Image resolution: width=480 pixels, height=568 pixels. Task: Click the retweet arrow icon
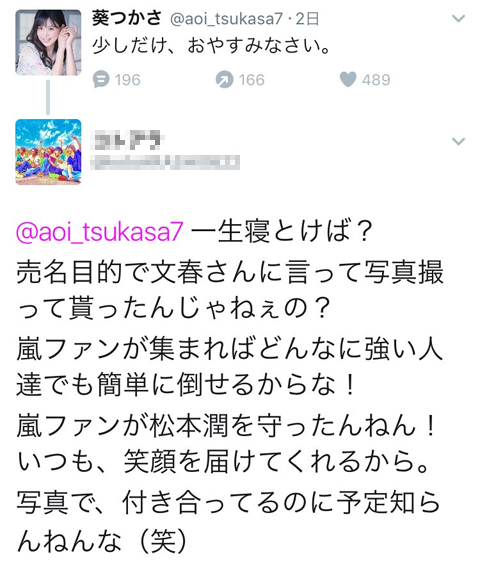(224, 80)
